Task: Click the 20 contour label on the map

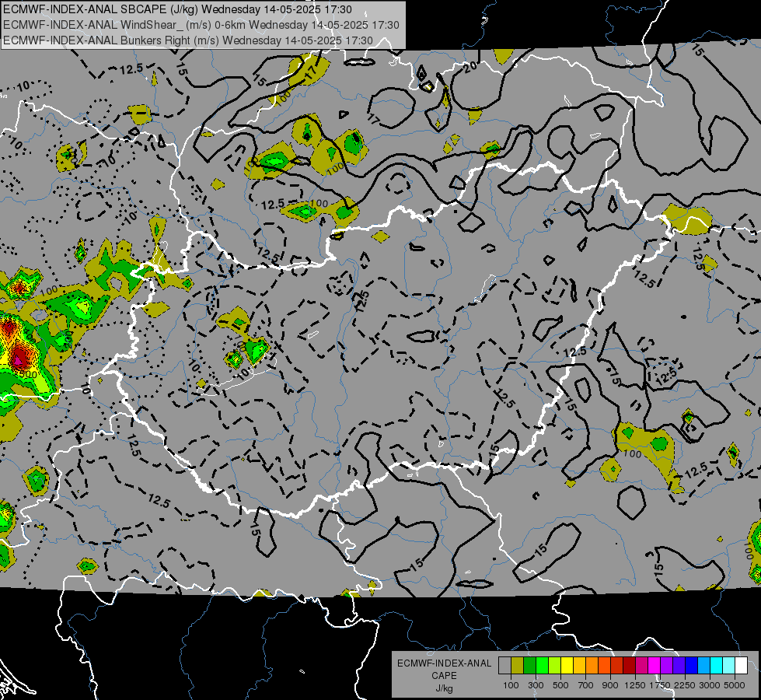Action: tap(470, 67)
